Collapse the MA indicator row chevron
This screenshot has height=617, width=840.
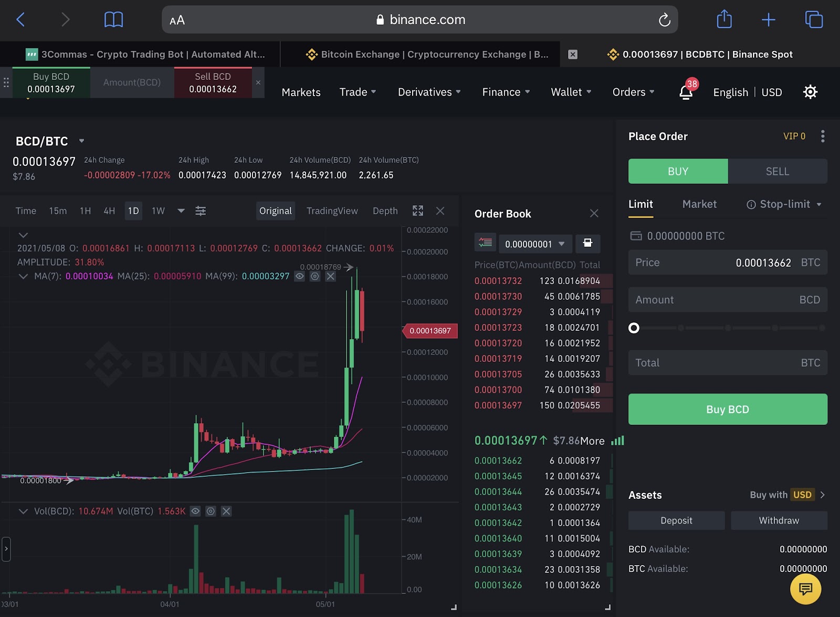pyautogui.click(x=23, y=276)
